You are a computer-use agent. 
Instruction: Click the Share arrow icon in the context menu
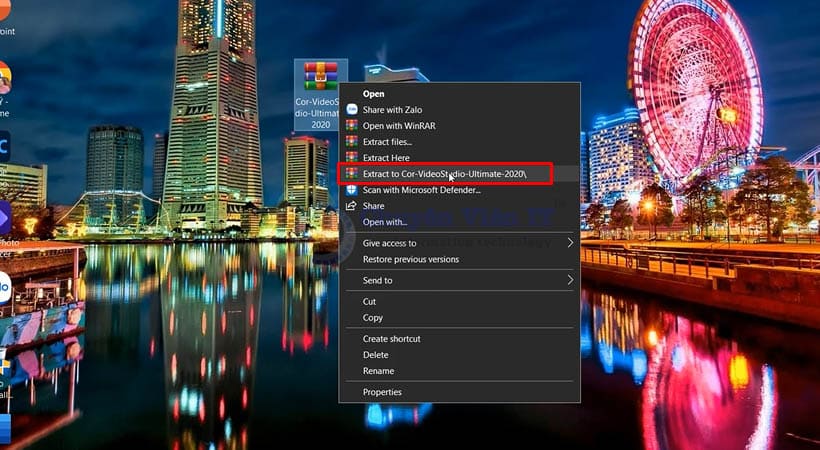coord(351,206)
